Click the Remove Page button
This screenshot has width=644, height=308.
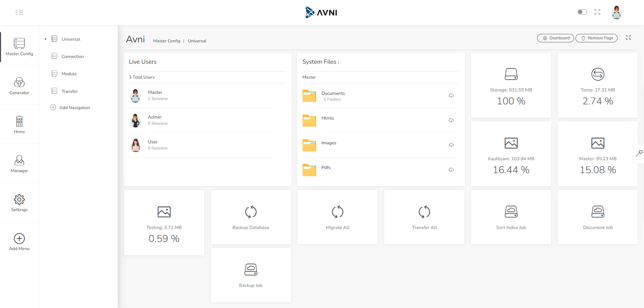tap(596, 38)
